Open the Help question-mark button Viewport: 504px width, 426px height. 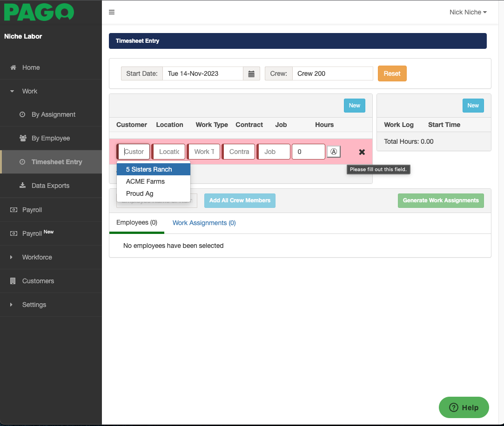[453, 407]
